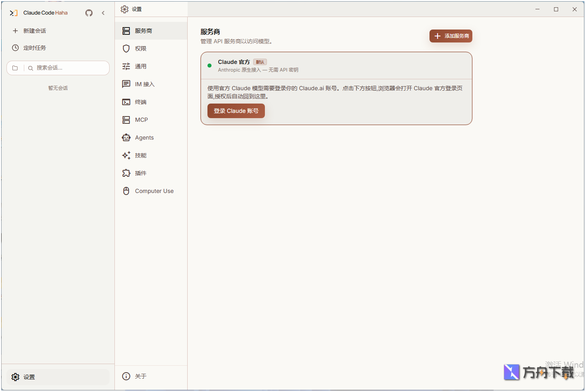Click the folder icon in search bar

click(15, 68)
